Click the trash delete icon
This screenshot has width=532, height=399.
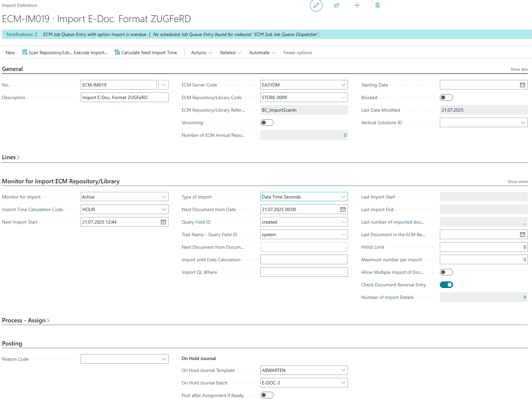pos(377,5)
